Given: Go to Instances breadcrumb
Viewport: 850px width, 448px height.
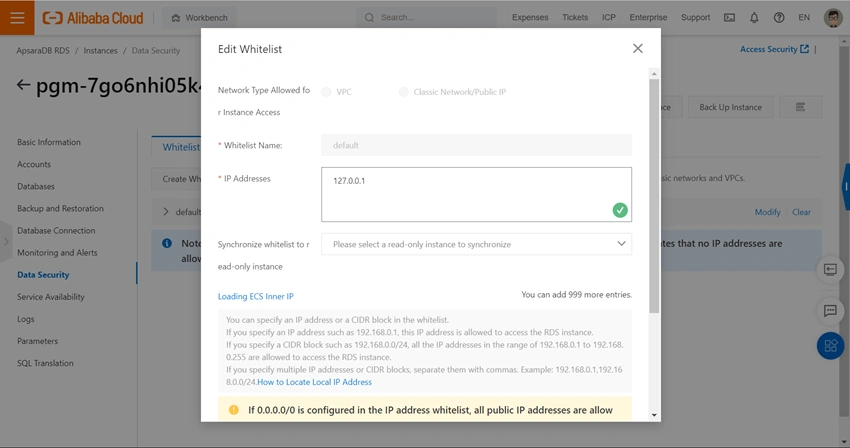Looking at the screenshot, I should click(100, 50).
